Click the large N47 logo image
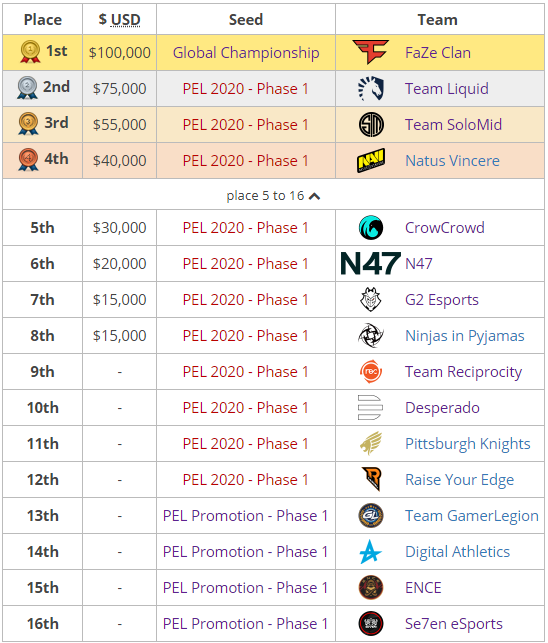 point(370,263)
